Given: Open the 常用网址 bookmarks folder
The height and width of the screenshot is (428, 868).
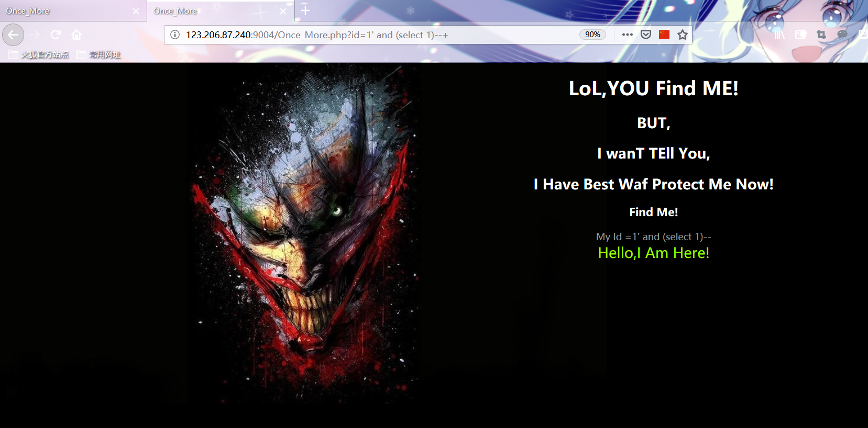Looking at the screenshot, I should tap(98, 54).
